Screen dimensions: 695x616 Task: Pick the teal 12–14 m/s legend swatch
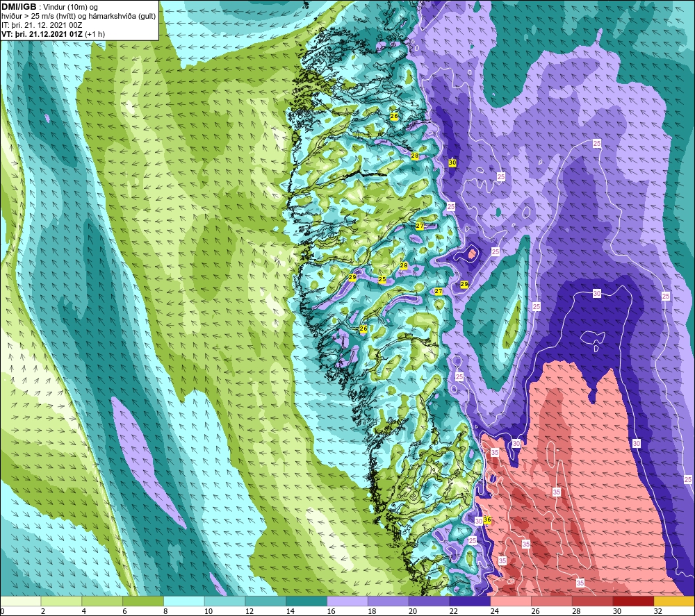click(265, 601)
